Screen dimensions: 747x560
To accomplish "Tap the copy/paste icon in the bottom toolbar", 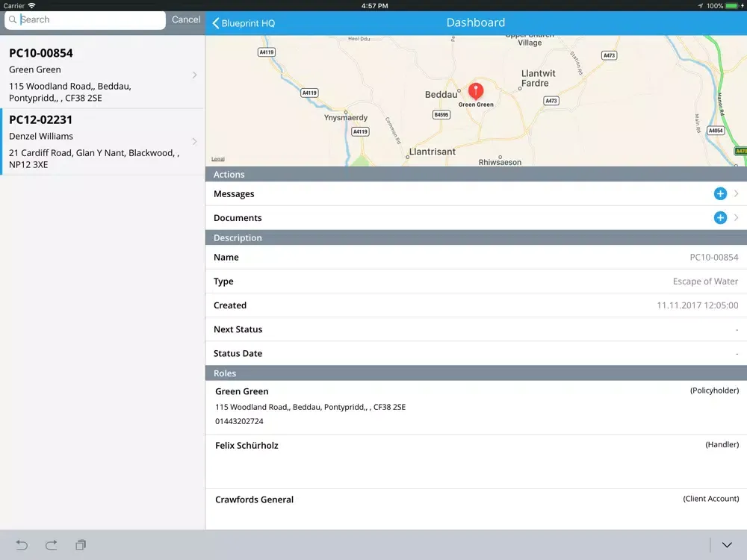I will point(81,545).
